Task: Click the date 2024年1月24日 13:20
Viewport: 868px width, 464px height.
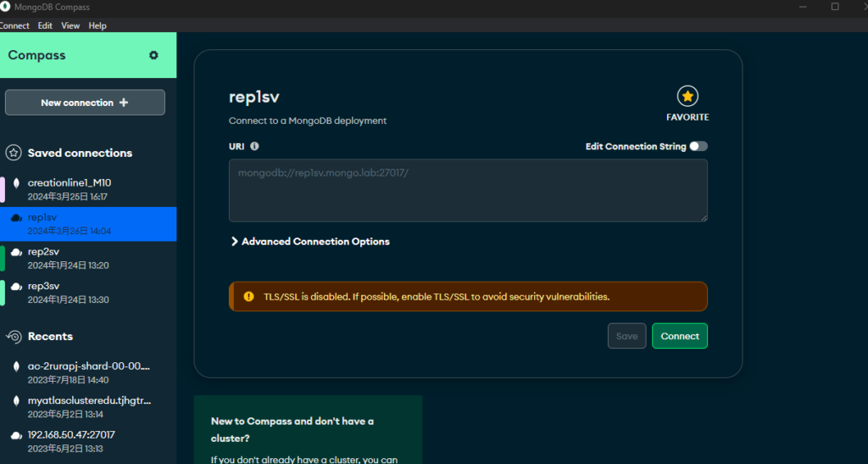Action: 68,266
